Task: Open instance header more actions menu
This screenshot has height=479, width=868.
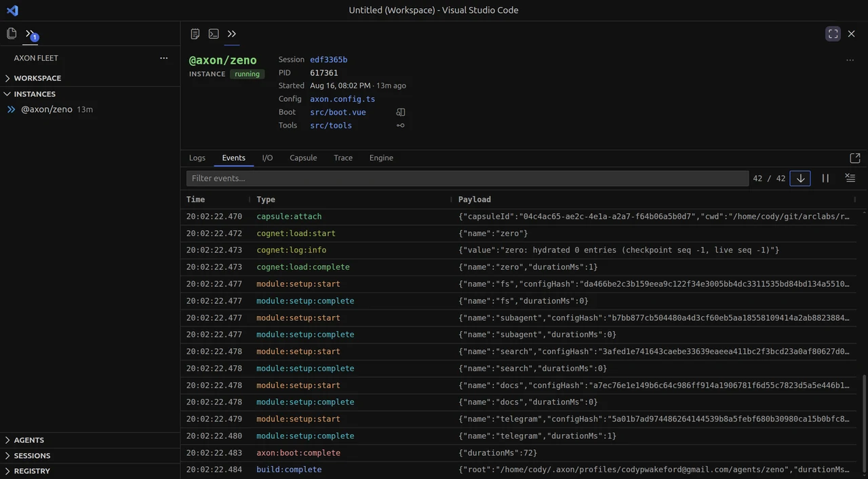Action: coord(850,60)
